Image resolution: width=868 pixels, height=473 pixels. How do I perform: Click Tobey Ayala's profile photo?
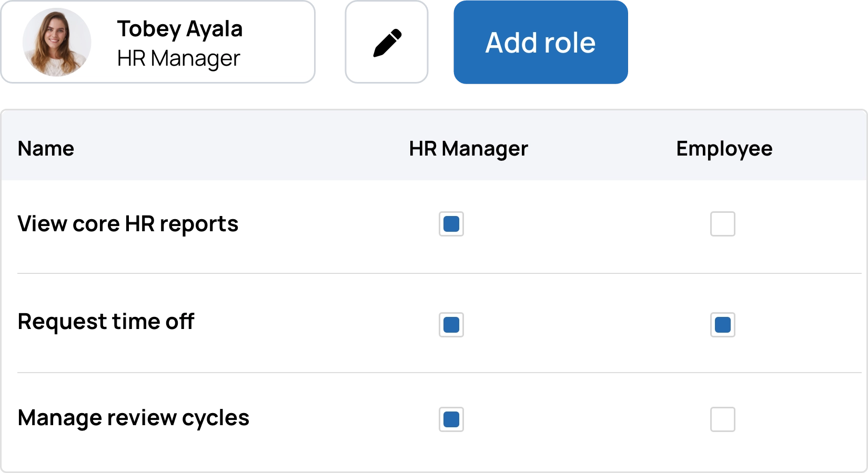(x=57, y=42)
